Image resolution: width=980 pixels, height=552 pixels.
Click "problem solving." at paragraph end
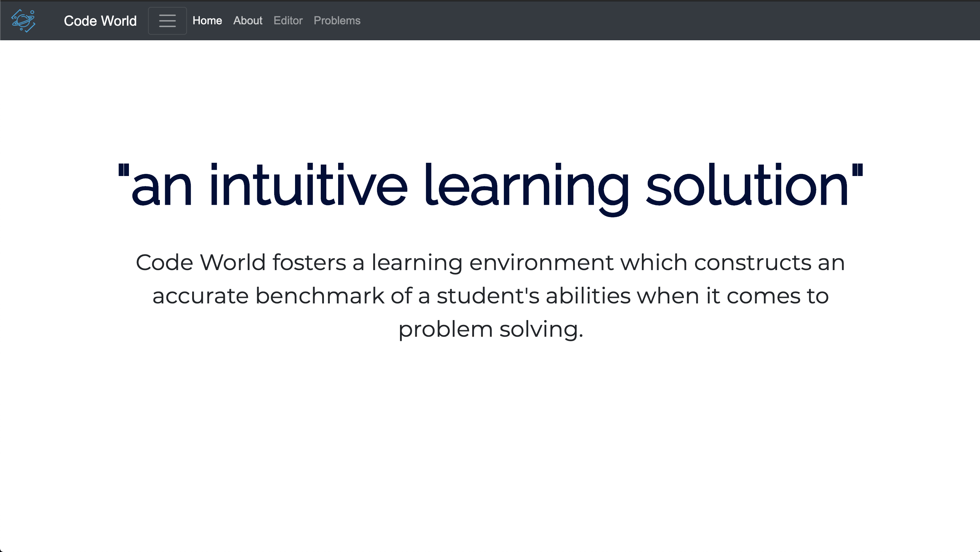pyautogui.click(x=490, y=329)
